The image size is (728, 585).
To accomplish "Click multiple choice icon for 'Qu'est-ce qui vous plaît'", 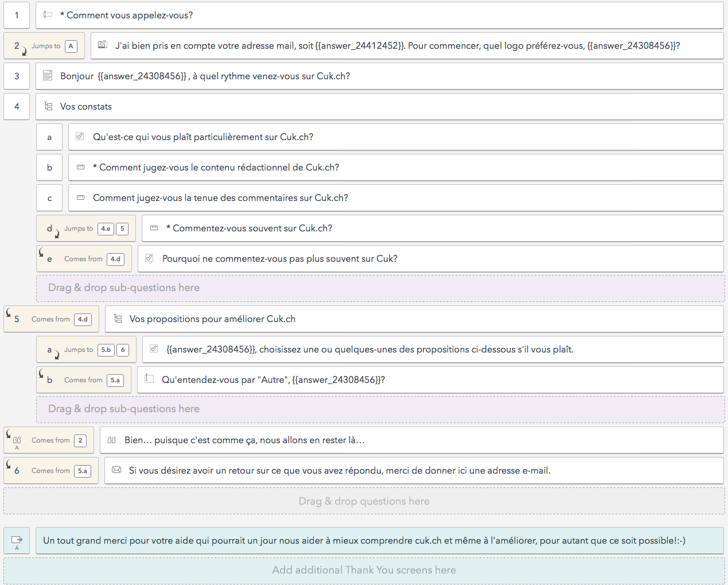I will 80,137.
